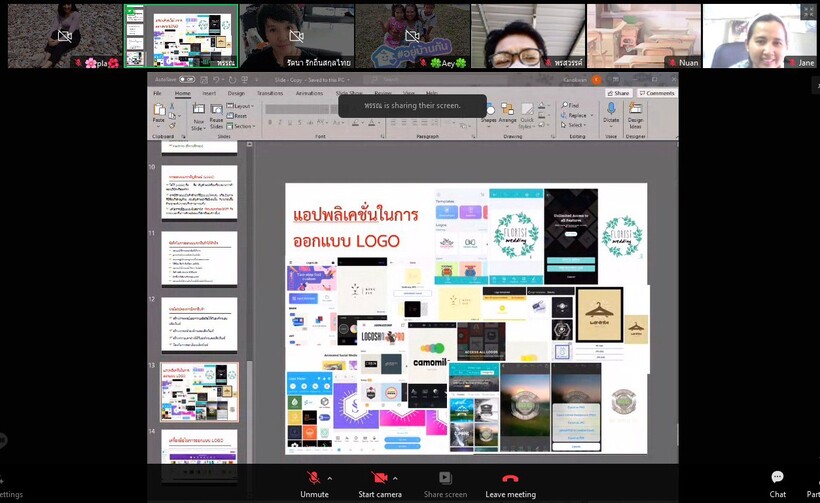Click the Share screen icon
The width and height of the screenshot is (820, 503).
445,477
